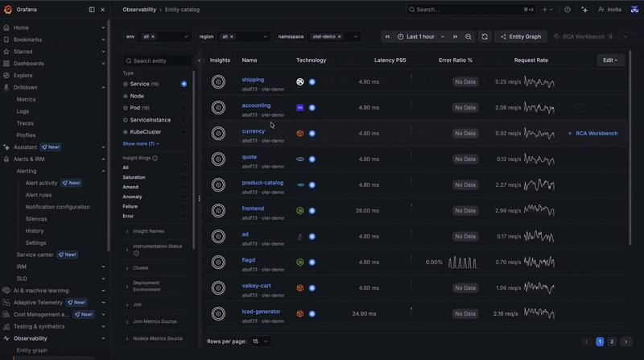
Task: Collapse the filter panel with the chevron
Action: (x=199, y=61)
